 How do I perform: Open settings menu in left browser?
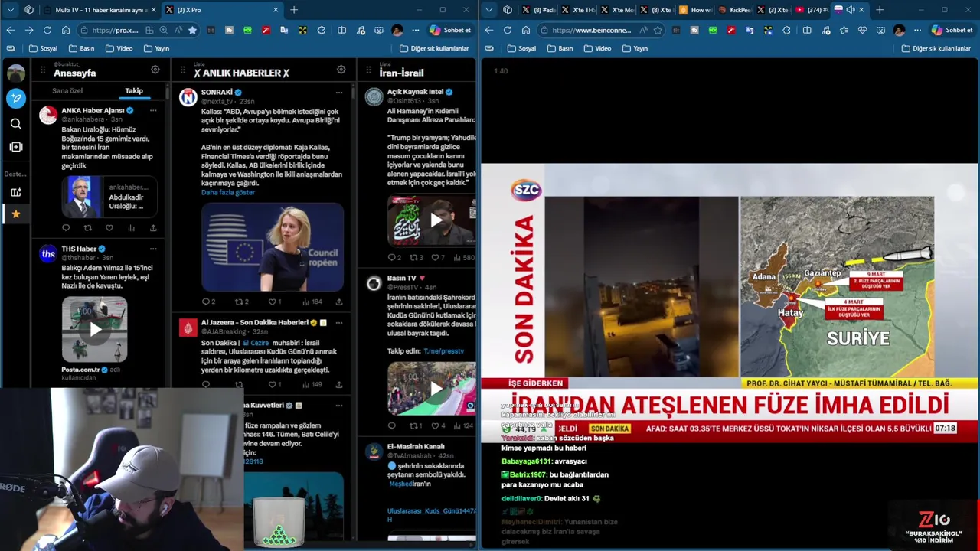pyautogui.click(x=415, y=30)
